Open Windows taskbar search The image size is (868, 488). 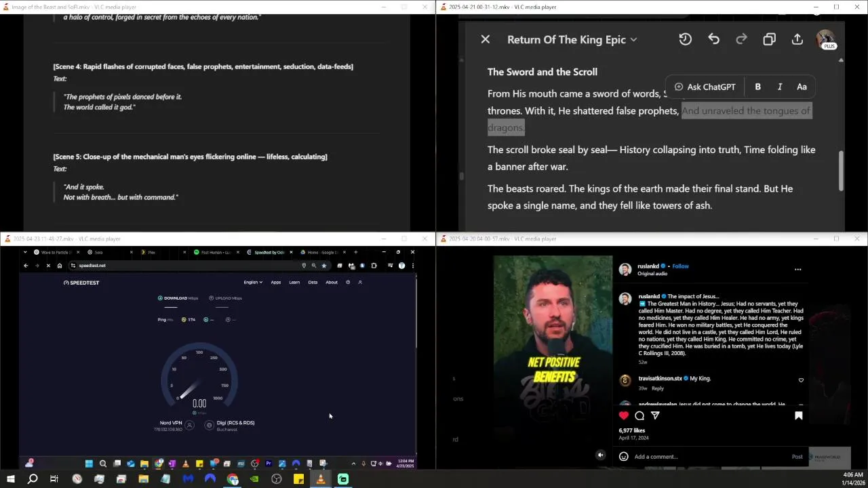pyautogui.click(x=33, y=479)
